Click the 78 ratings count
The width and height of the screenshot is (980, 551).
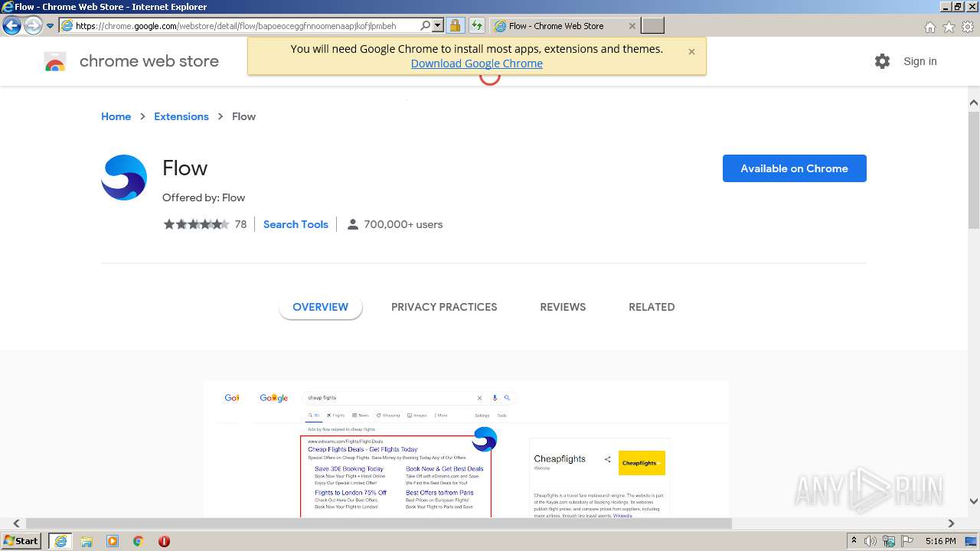(240, 224)
